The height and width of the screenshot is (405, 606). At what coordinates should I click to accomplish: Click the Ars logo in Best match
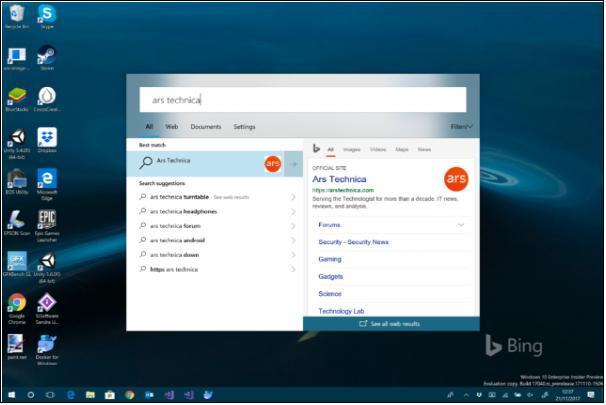click(x=272, y=164)
